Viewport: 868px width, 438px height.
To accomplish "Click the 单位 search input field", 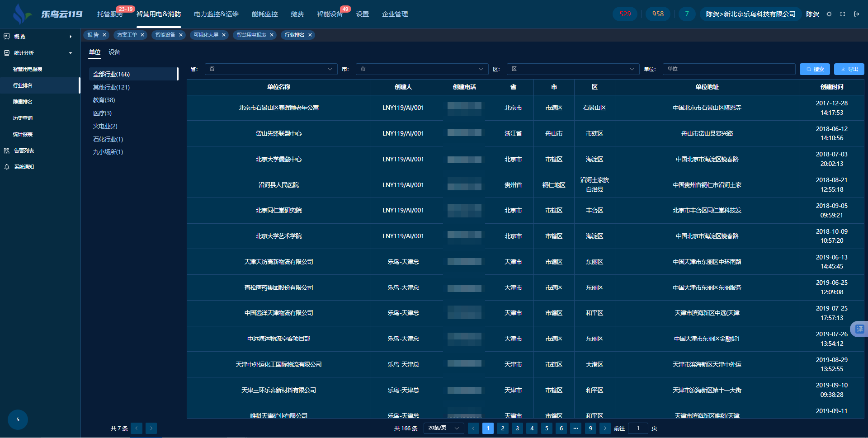I will 728,69.
